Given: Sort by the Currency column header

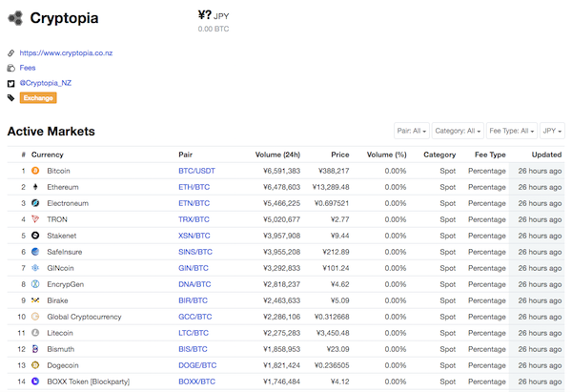Looking at the screenshot, I should [x=48, y=155].
